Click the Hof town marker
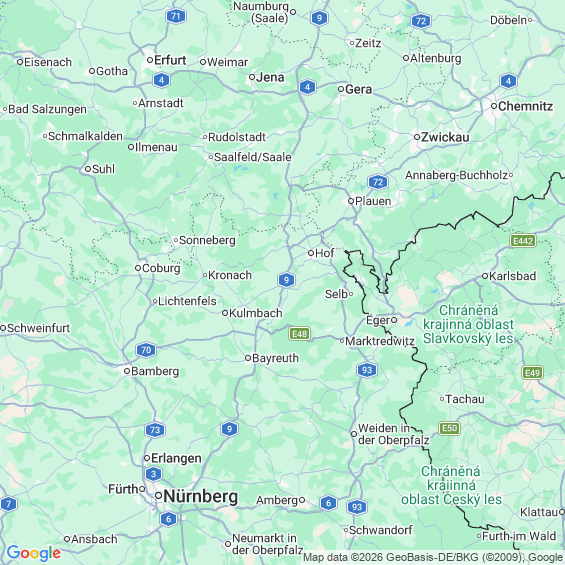The width and height of the screenshot is (565, 565). click(x=311, y=253)
